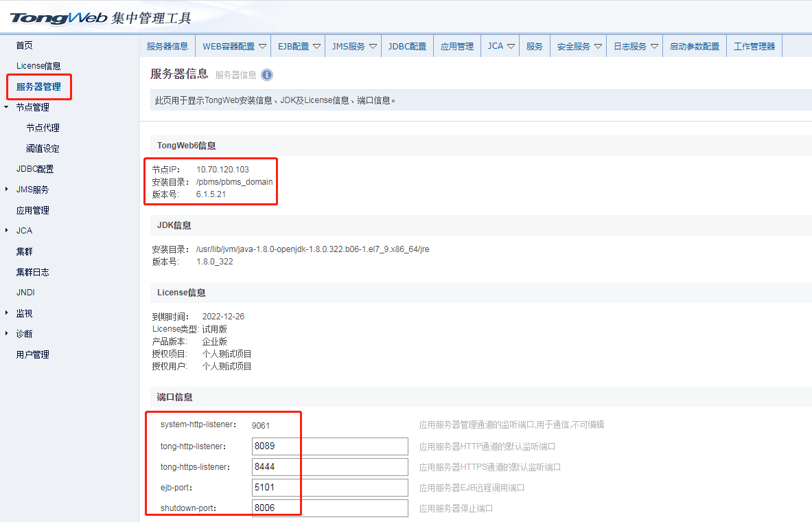Screen dimensions: 812x522
Task: Open the 应用管理 top tab
Action: (x=457, y=46)
